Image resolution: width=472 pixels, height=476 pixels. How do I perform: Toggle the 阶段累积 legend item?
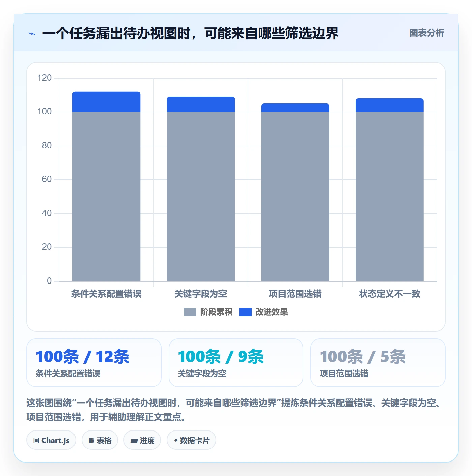208,312
